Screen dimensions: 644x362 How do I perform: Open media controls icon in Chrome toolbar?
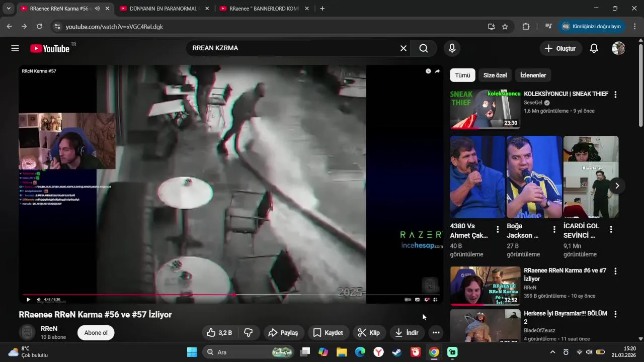[x=548, y=27]
